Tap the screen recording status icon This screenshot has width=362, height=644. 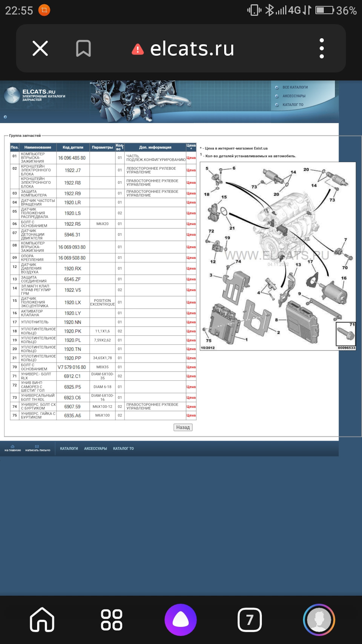tap(44, 10)
